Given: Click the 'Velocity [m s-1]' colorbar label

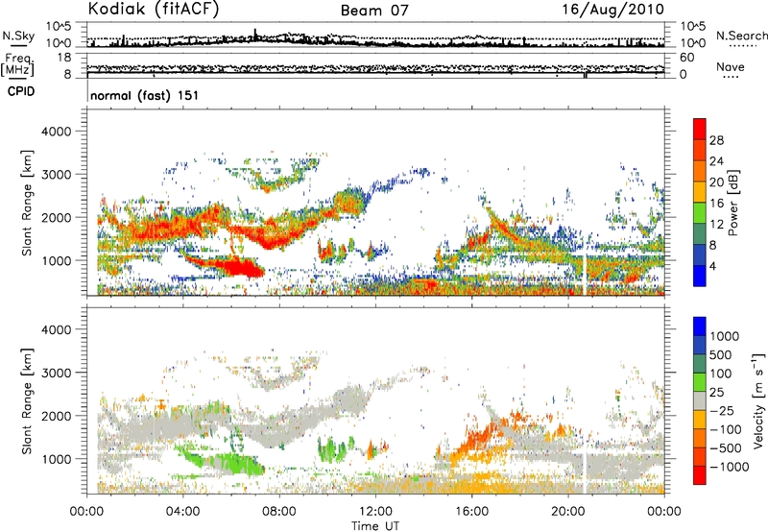Looking at the screenshot, I should 758,400.
